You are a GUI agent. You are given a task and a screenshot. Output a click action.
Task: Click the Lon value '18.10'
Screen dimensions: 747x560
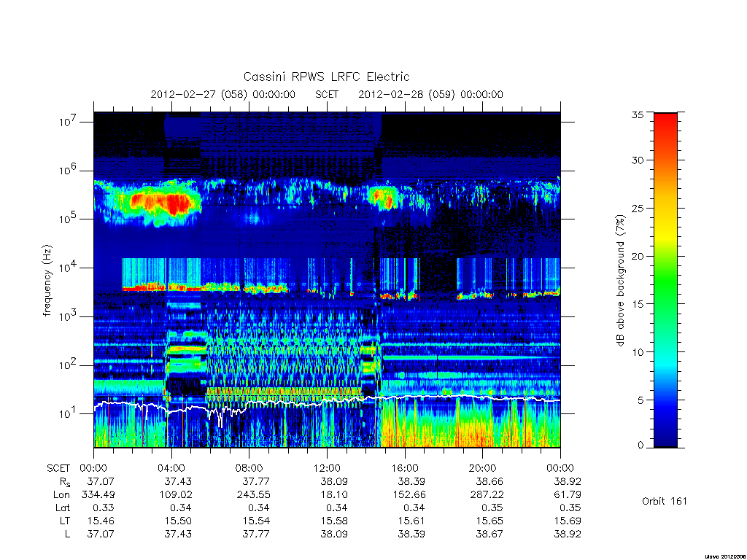[334, 495]
